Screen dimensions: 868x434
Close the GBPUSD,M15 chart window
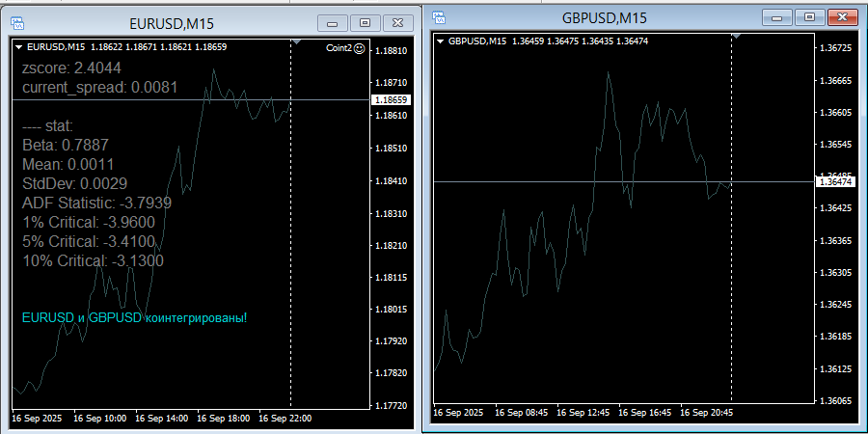(x=843, y=17)
